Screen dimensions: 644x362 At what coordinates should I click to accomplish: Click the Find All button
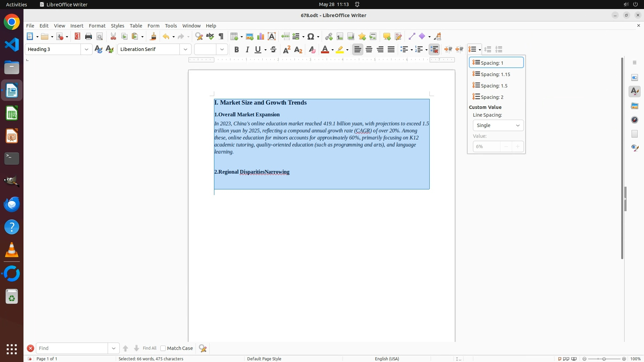(149, 348)
